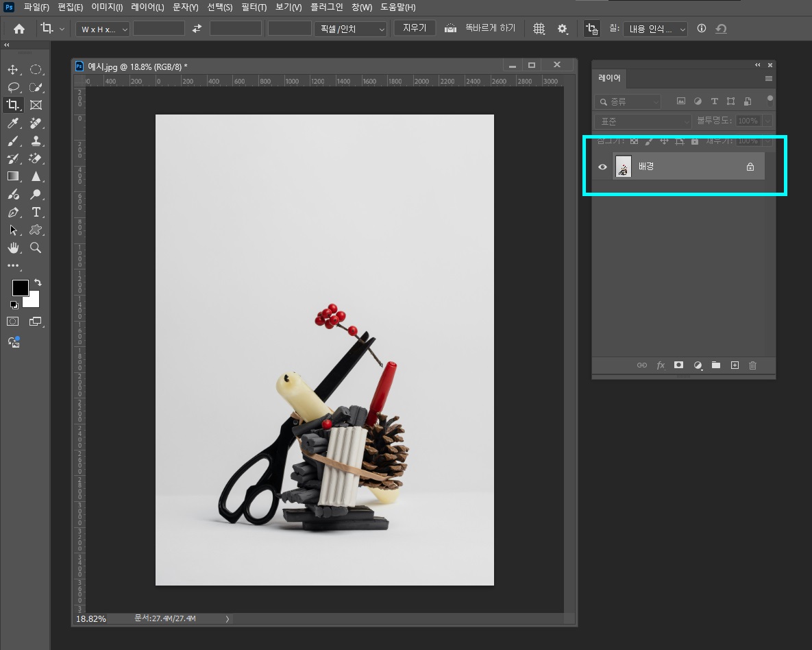Open the crop overlay grid options

[539, 29]
